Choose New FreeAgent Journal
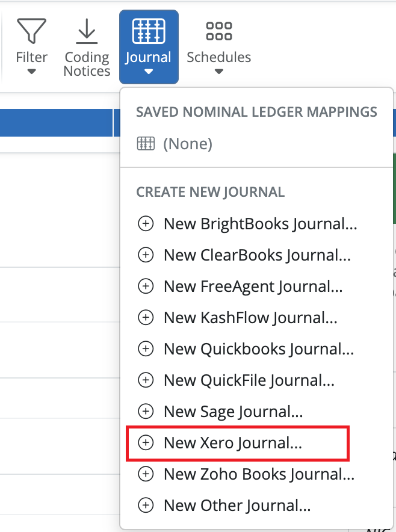 [248, 286]
